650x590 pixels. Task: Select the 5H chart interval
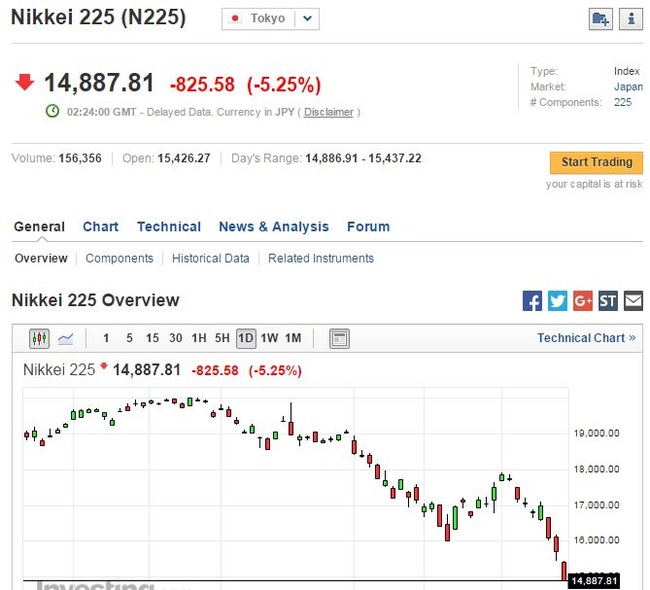pos(222,338)
